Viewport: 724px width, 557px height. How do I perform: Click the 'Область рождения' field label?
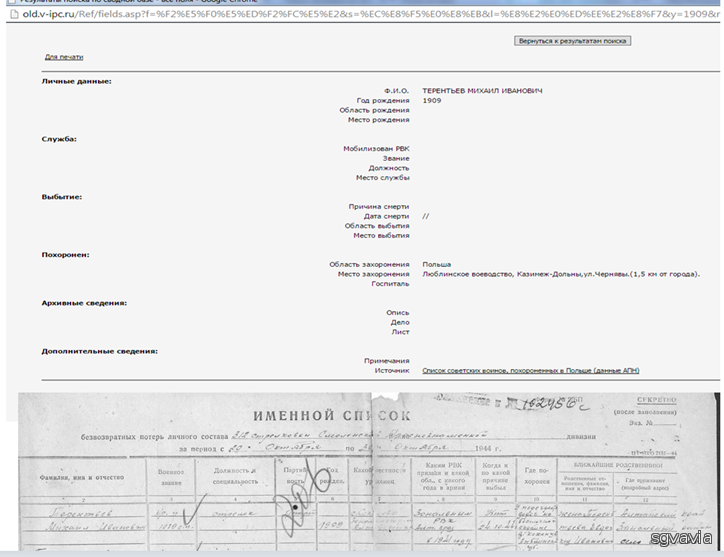(374, 110)
